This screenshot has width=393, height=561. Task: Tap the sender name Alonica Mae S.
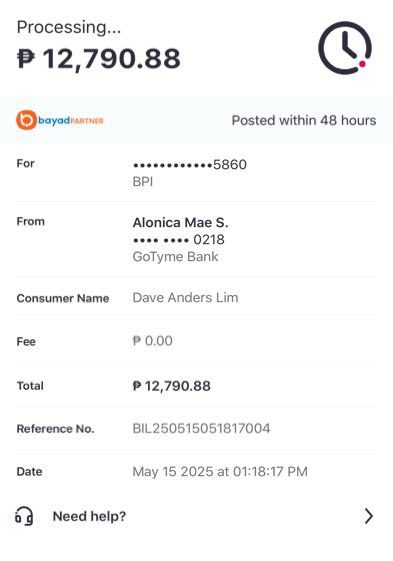point(180,223)
